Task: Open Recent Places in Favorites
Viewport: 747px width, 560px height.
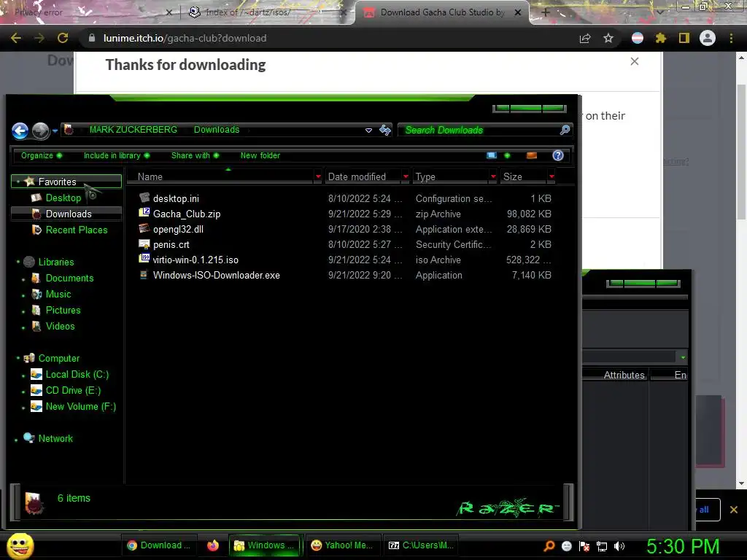Action: tap(76, 230)
